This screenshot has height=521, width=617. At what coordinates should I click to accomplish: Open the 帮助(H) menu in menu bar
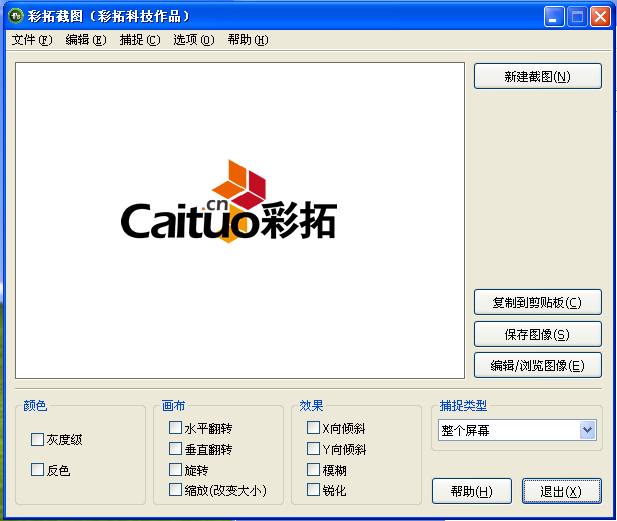click(248, 40)
